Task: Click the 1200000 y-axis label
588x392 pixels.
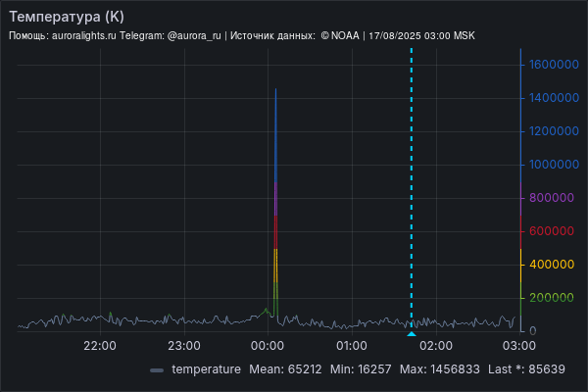Action: tap(554, 131)
